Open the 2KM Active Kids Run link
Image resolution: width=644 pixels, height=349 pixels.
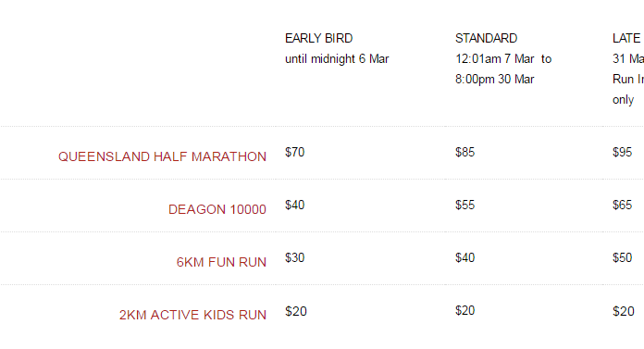pyautogui.click(x=192, y=315)
